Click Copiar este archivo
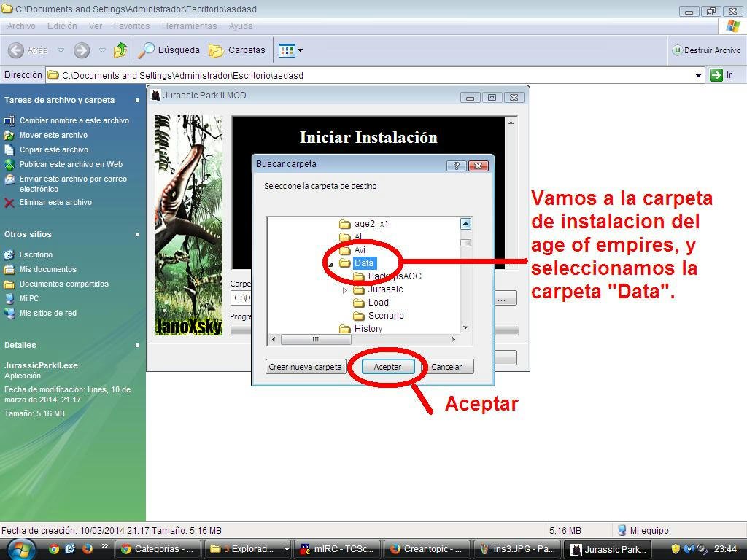This screenshot has height=560, width=747. pyautogui.click(x=54, y=149)
